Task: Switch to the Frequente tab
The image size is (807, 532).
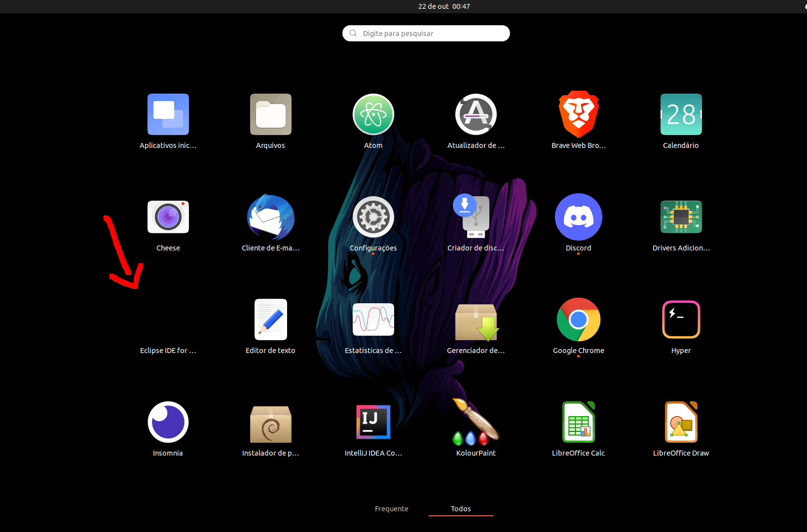Action: [392, 509]
